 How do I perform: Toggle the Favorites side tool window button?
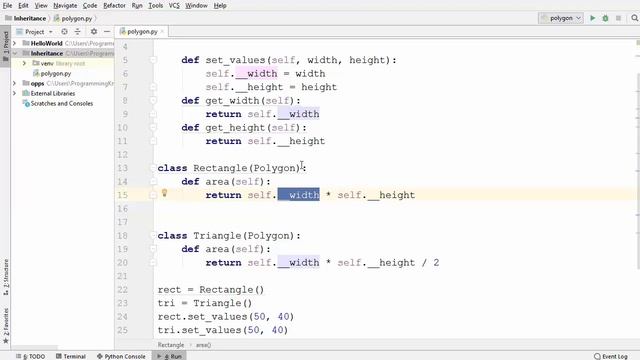[x=6, y=326]
